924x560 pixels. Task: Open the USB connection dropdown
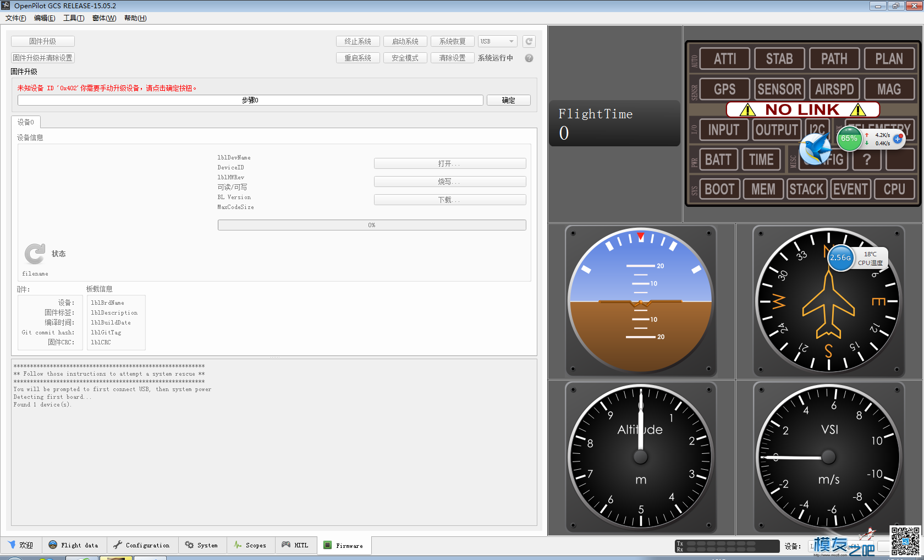pyautogui.click(x=497, y=41)
